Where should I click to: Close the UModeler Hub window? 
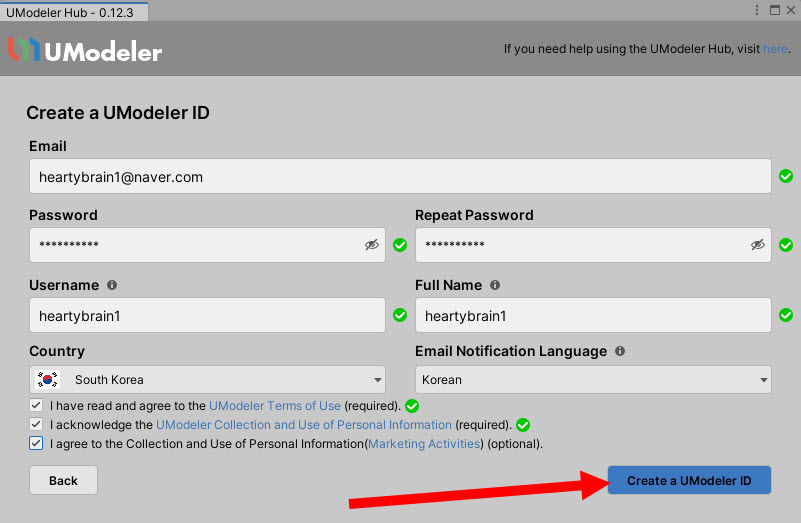[x=791, y=10]
